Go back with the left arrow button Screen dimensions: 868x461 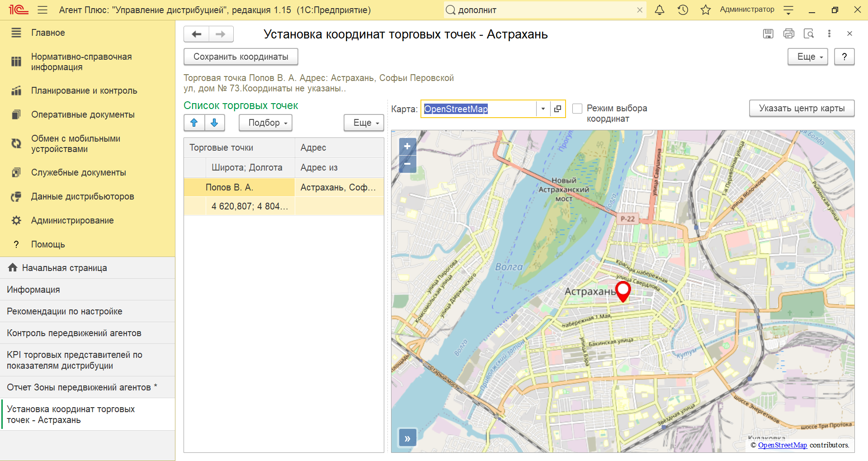tap(197, 34)
